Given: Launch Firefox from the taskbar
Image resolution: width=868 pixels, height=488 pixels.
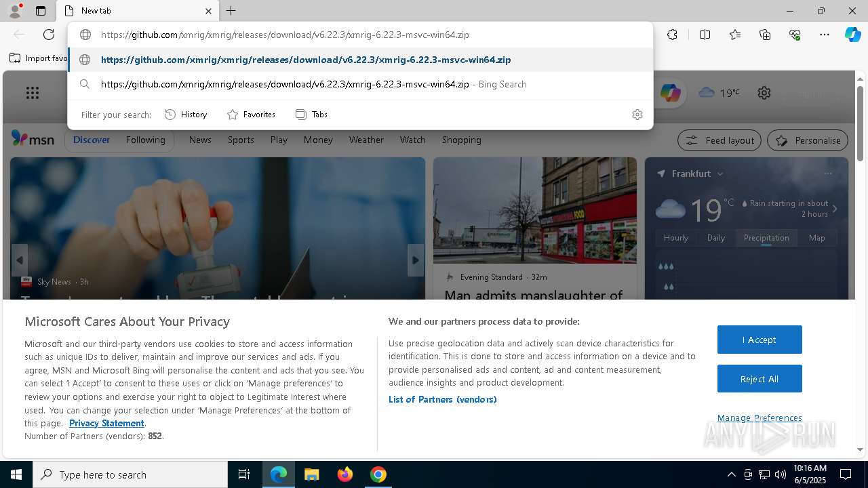Looking at the screenshot, I should 345,474.
